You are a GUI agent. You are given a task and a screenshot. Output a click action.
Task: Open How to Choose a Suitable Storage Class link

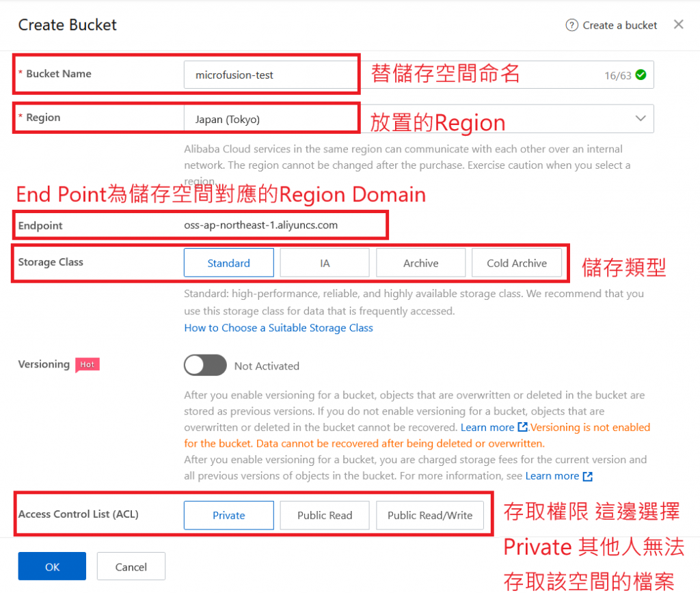click(279, 327)
